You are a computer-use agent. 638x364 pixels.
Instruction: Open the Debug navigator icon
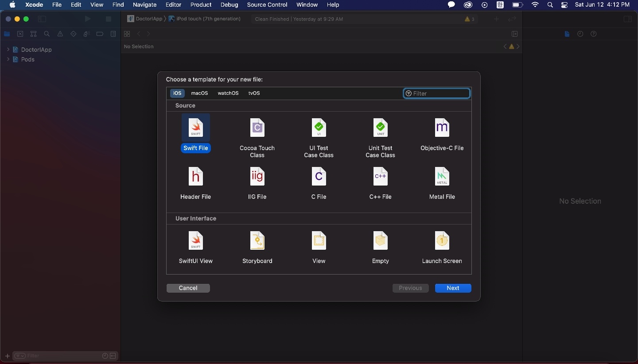pos(86,34)
